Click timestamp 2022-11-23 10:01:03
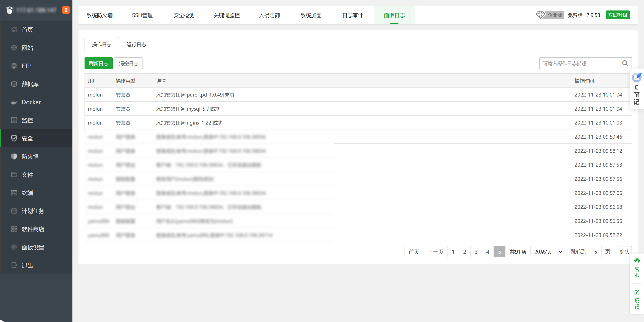 (x=598, y=123)
